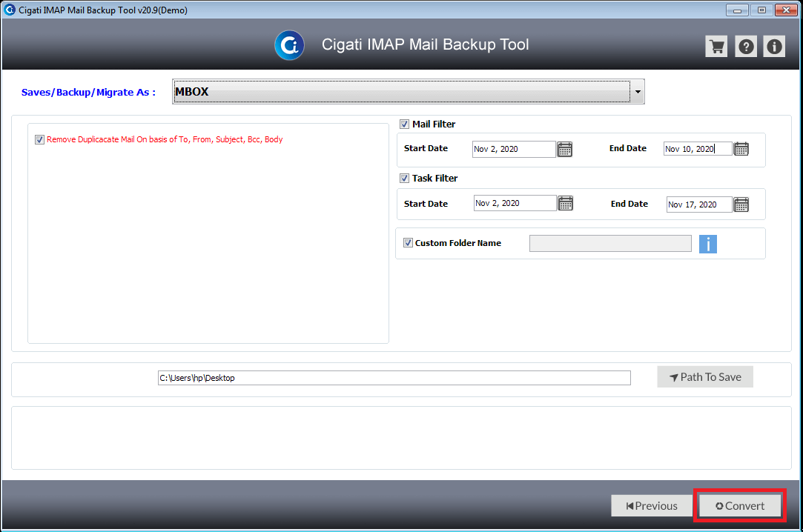The image size is (803, 532).
Task: Expand the Saves/Backup/Migrate As dropdown
Action: (x=638, y=92)
